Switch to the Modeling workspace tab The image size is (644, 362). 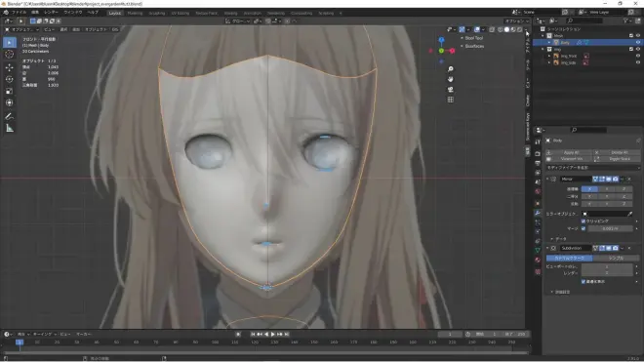coord(135,13)
